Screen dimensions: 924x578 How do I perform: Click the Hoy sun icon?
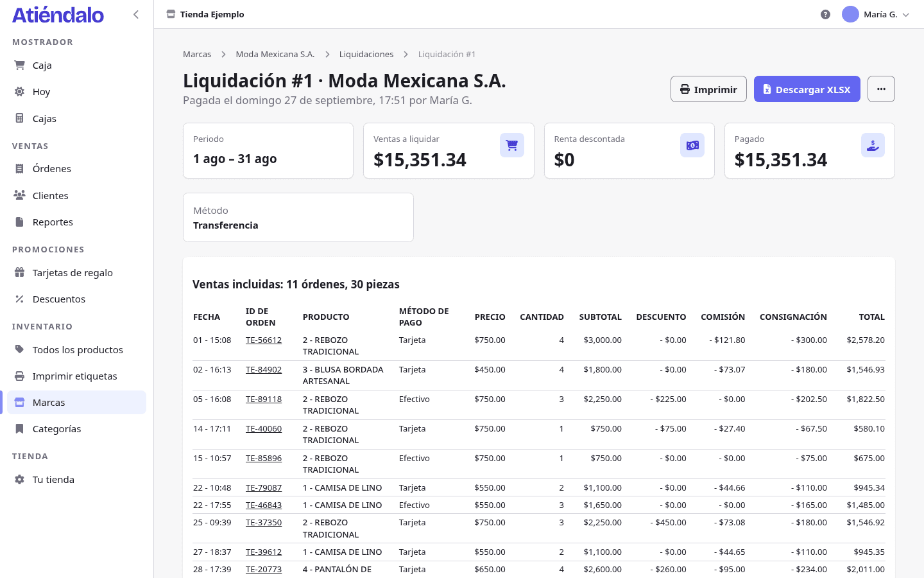(x=20, y=91)
